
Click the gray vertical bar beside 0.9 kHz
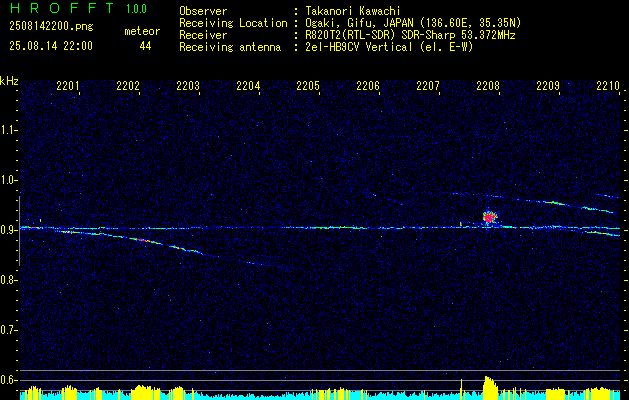click(x=20, y=231)
